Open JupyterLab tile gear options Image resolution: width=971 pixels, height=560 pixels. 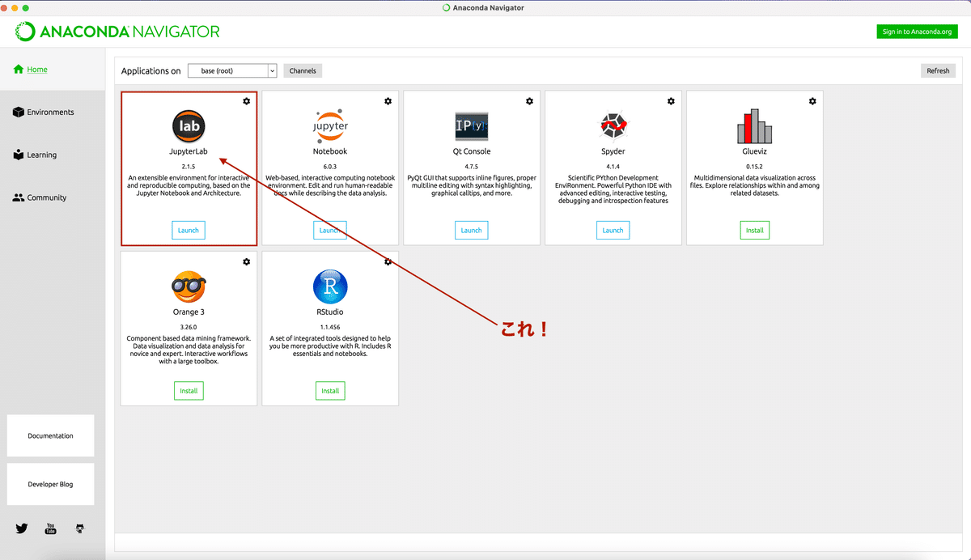tap(246, 101)
